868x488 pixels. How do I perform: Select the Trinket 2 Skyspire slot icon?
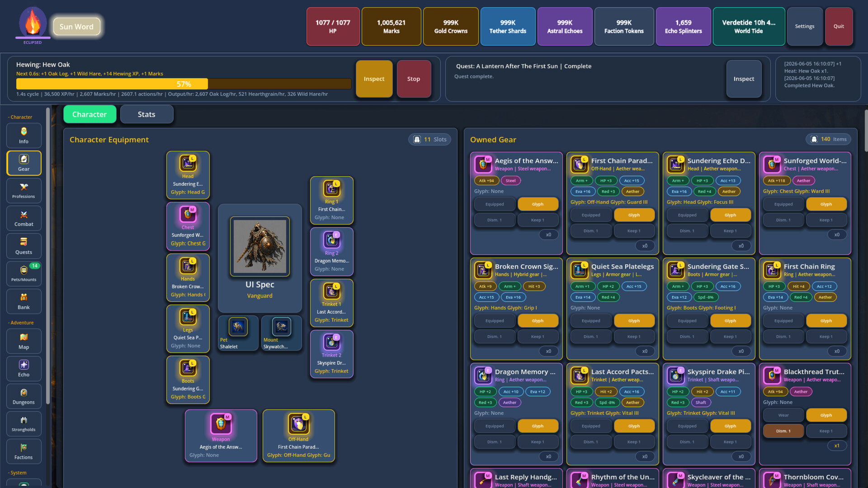pos(332,342)
